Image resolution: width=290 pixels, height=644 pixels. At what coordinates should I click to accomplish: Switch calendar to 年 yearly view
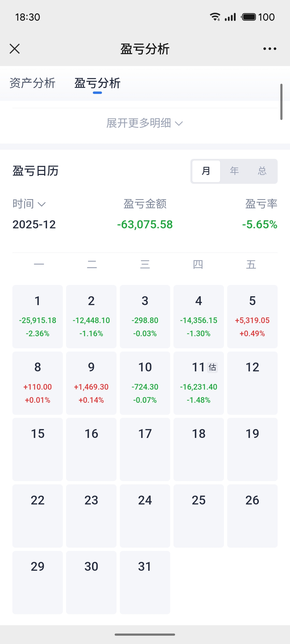pyautogui.click(x=234, y=171)
